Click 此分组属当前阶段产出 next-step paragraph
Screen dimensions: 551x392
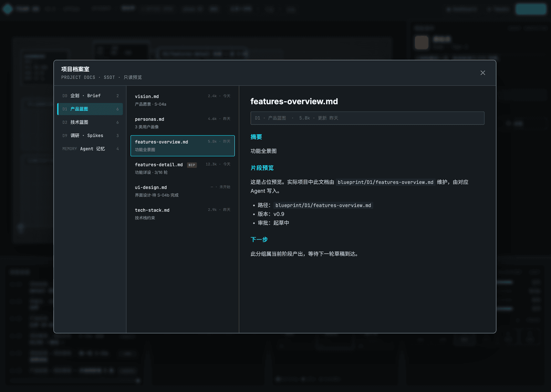click(x=305, y=254)
